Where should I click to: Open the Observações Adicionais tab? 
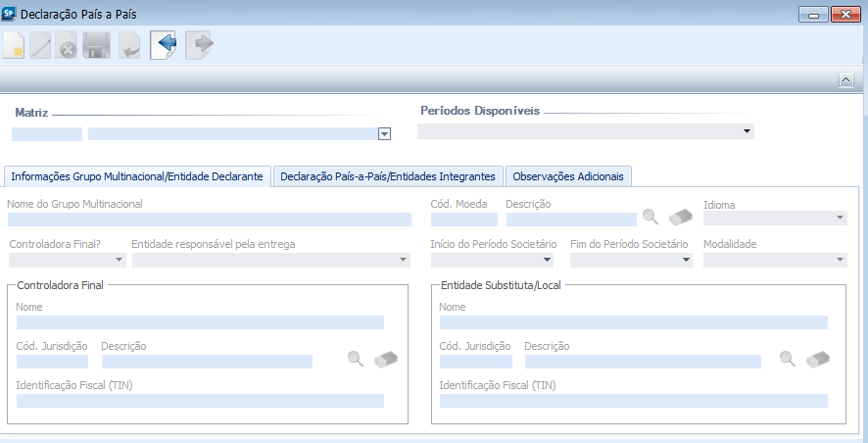click(x=568, y=176)
